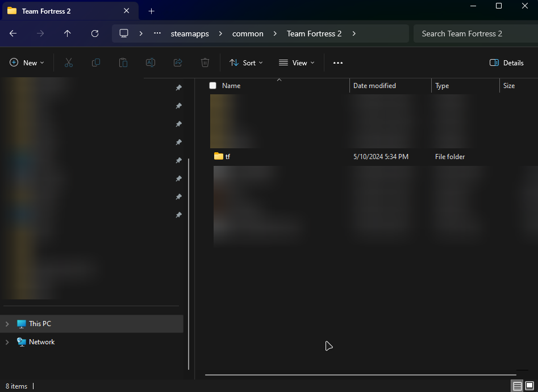Screen dimensions: 538x392
Task: Click the 8 items status text
Action: coord(16,386)
